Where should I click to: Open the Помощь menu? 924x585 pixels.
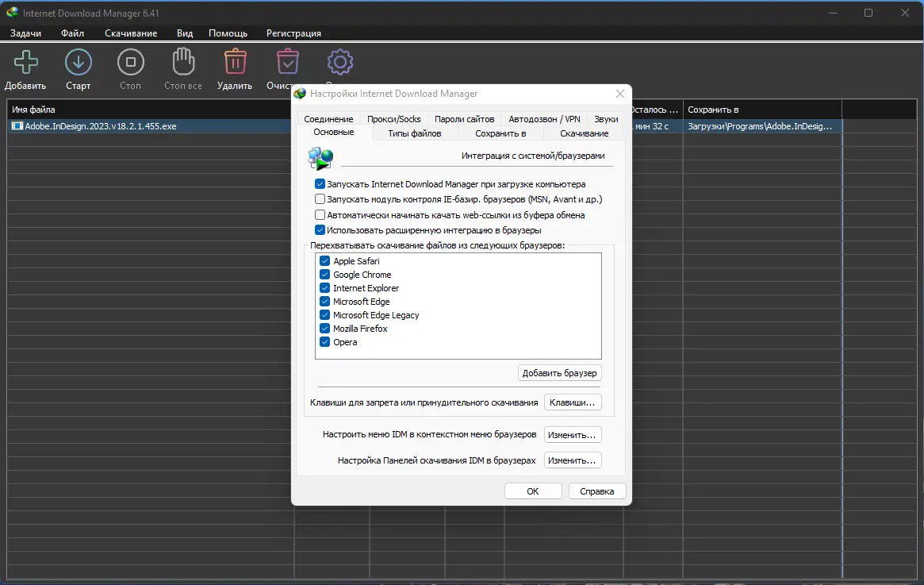point(228,33)
